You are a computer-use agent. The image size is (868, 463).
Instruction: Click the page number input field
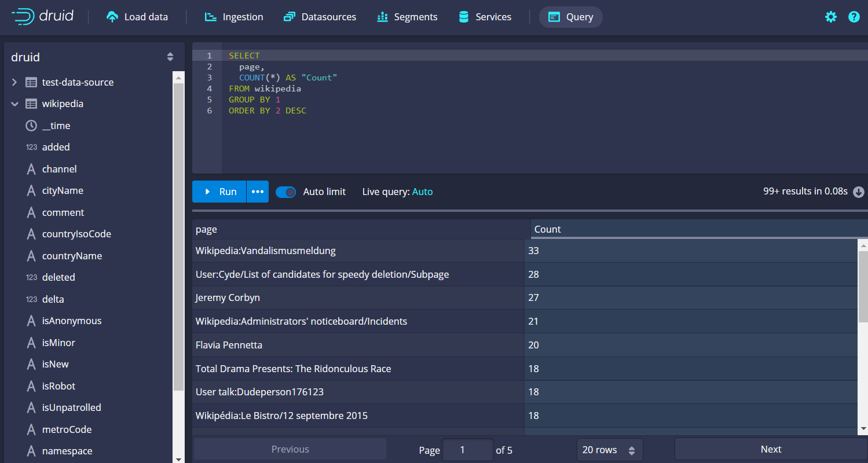[467, 450]
